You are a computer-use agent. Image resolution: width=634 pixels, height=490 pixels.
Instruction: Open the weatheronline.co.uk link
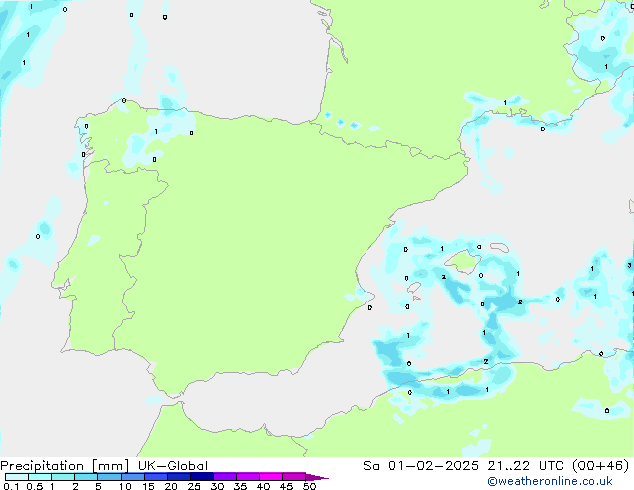[x=550, y=481]
